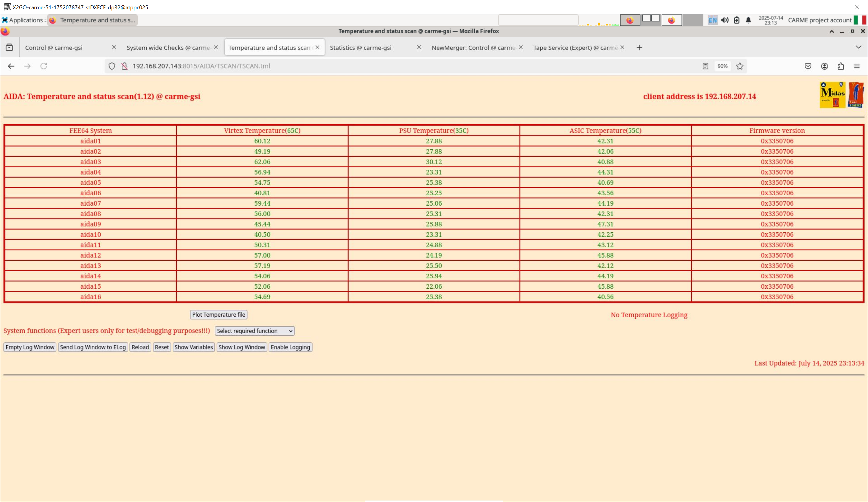Click the Firefox account profile icon
The height and width of the screenshot is (502, 868).
[824, 66]
